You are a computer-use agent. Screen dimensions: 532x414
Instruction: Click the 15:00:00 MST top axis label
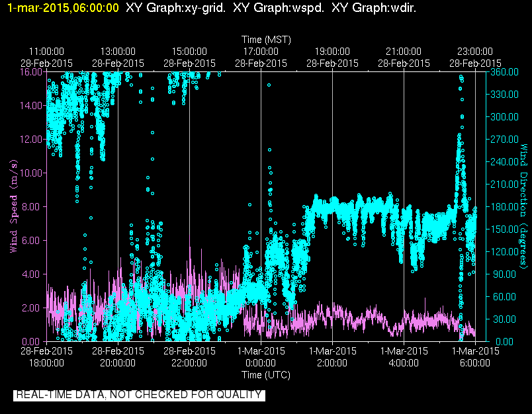click(x=189, y=52)
